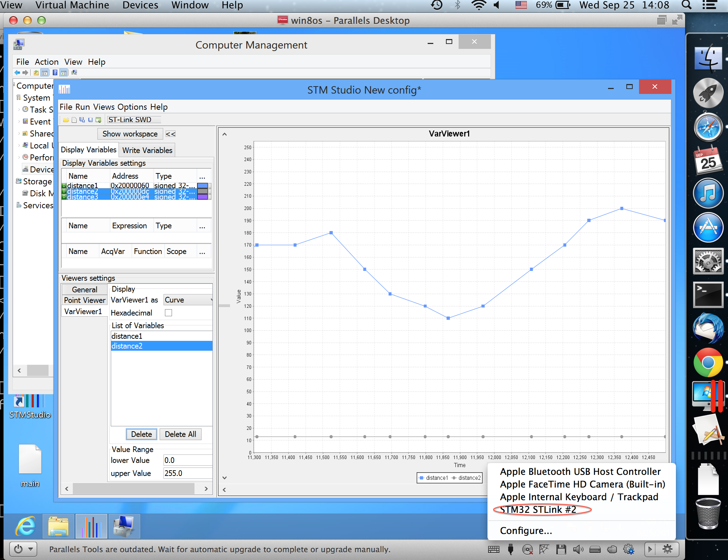
Task: Collapse the left panel with the << button
Action: 170,134
